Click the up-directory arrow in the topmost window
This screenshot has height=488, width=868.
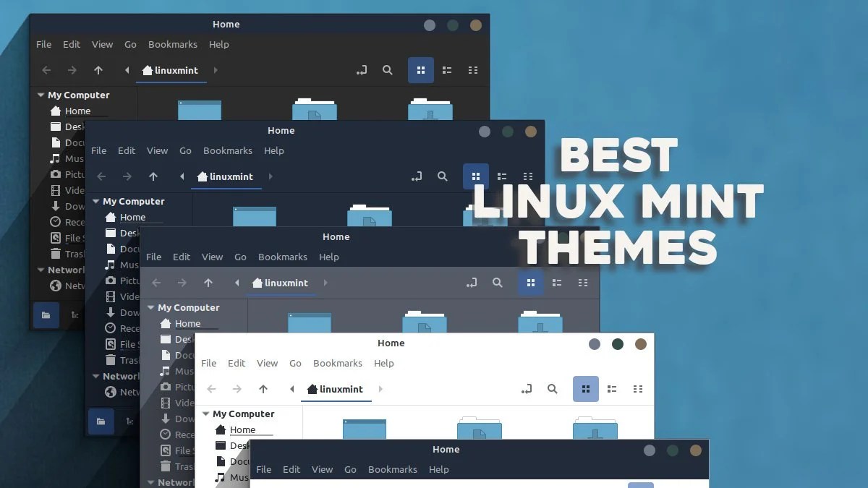click(98, 70)
